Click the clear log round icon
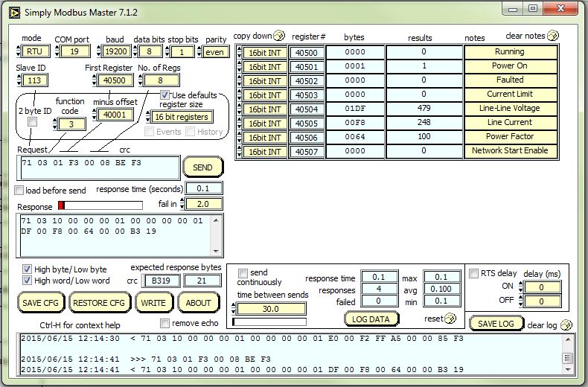The height and width of the screenshot is (387, 588). 566,325
